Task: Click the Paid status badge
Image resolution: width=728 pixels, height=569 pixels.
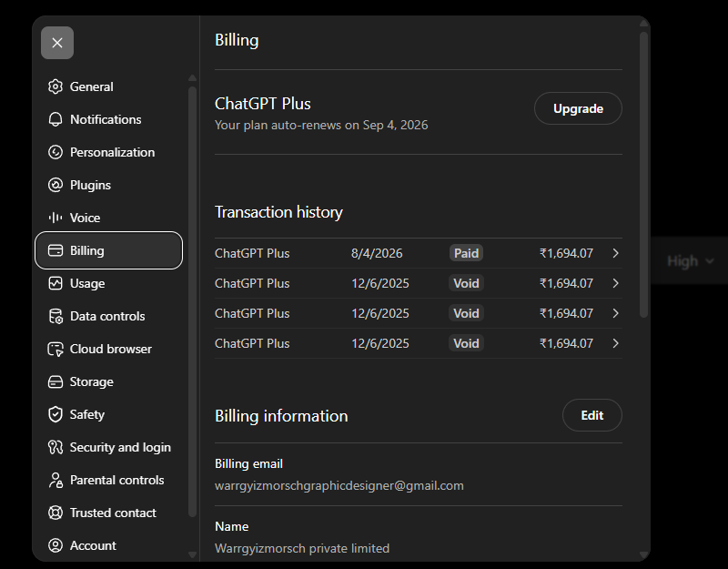Action: pos(466,253)
